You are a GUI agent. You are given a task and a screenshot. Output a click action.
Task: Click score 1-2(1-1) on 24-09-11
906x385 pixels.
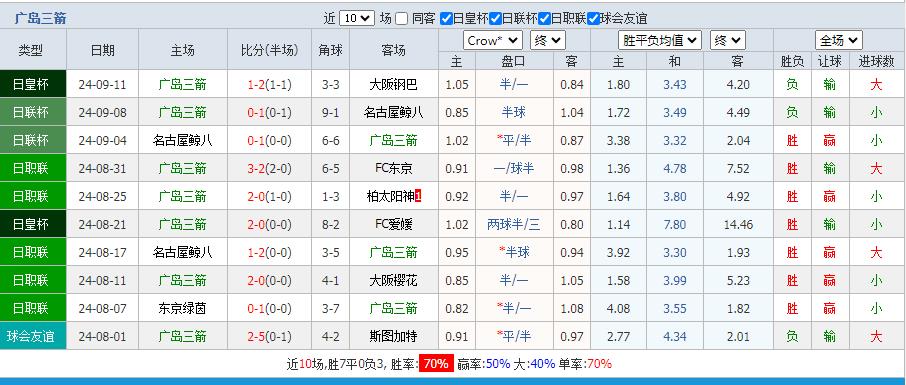(269, 85)
